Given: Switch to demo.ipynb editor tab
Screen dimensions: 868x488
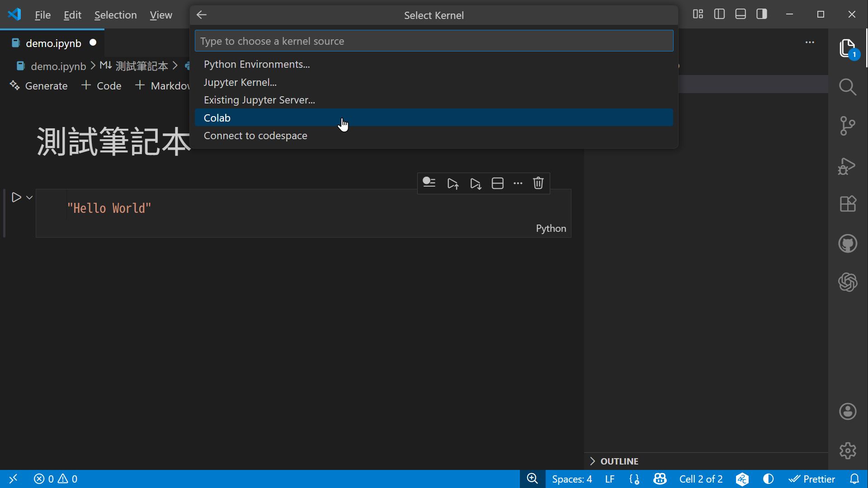Looking at the screenshot, I should tap(53, 43).
